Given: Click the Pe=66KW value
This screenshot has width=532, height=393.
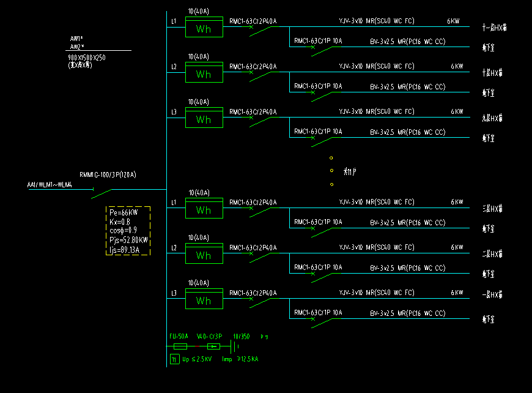Looking at the screenshot, I should pyautogui.click(x=124, y=212).
